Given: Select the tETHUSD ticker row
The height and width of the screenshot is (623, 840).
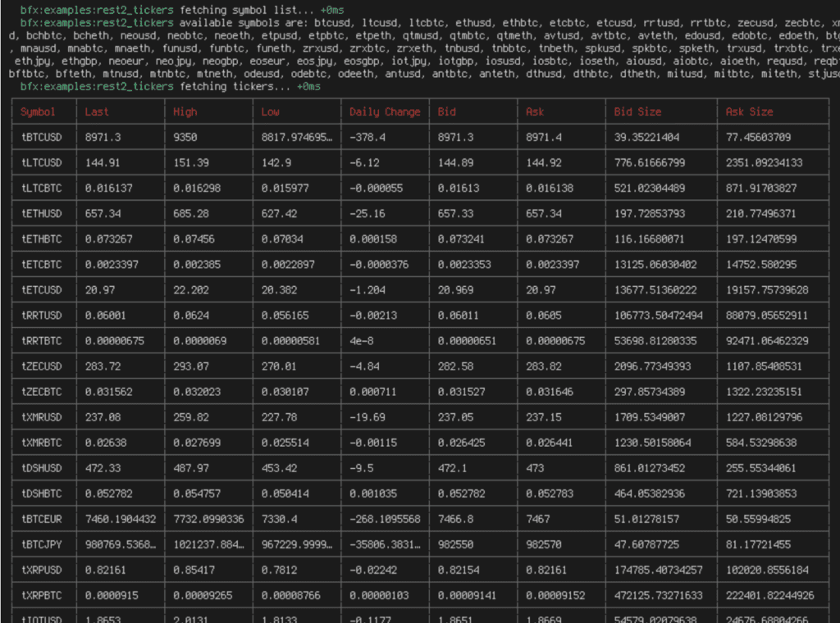Looking at the screenshot, I should pyautogui.click(x=43, y=213).
